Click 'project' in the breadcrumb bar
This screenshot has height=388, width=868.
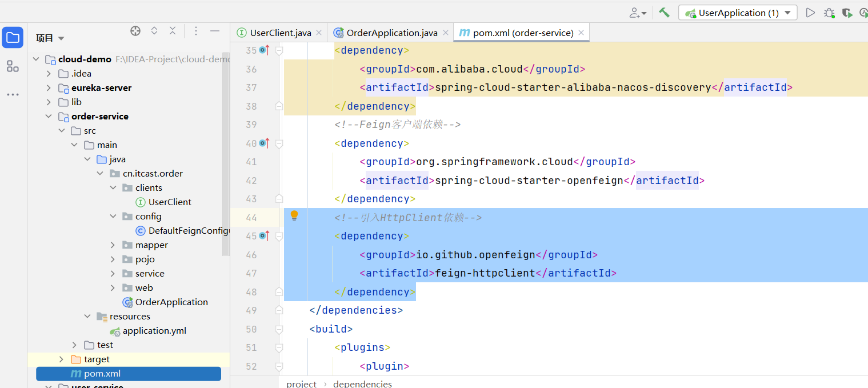coord(301,383)
